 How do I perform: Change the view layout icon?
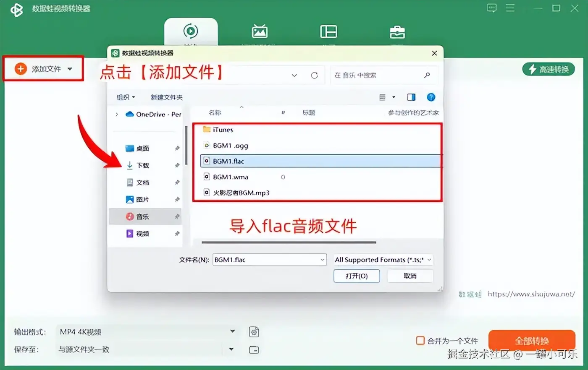(x=382, y=97)
